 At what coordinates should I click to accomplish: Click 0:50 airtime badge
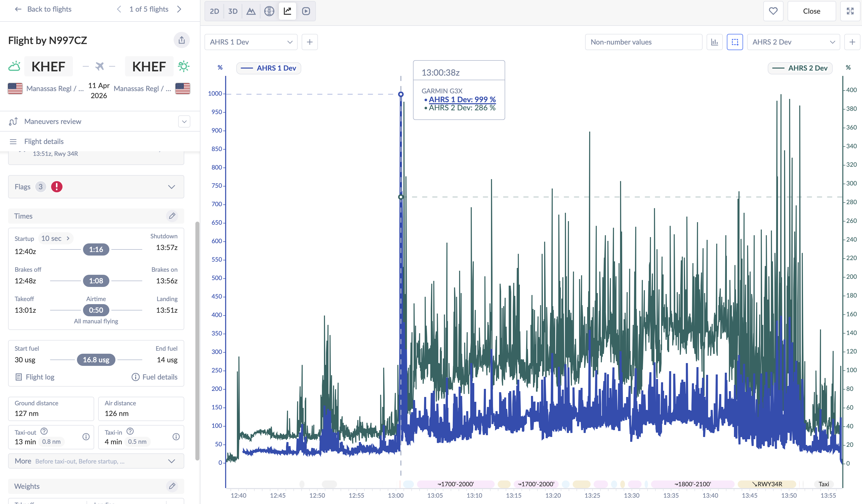tap(96, 310)
